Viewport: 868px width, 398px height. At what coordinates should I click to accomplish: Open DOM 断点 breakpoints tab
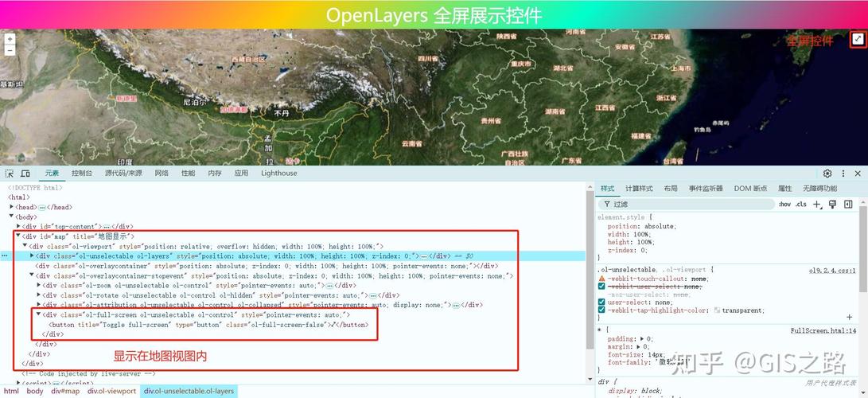pyautogui.click(x=750, y=189)
